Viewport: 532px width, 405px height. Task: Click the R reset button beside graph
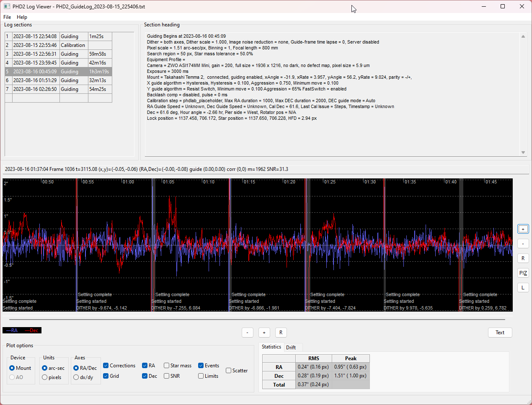(x=523, y=258)
